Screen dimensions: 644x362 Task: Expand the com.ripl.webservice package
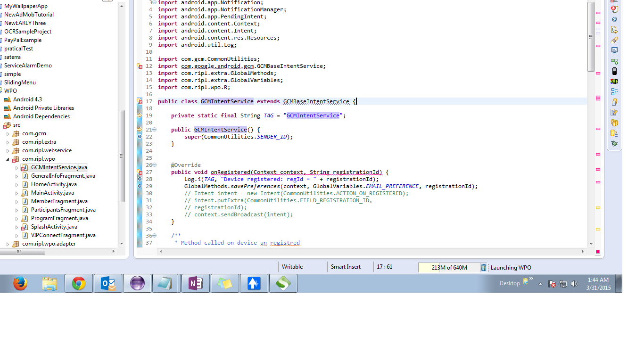[8, 151]
